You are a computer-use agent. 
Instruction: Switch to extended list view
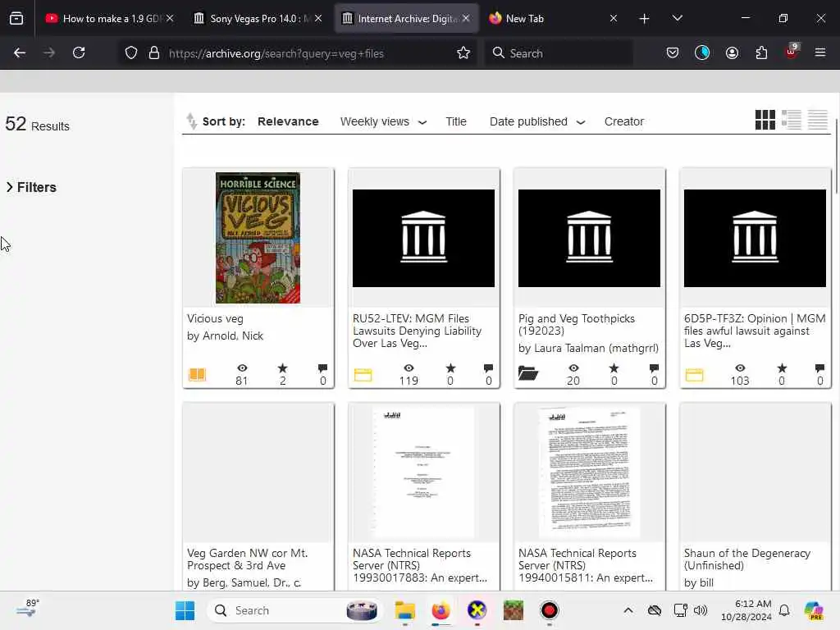[792, 120]
